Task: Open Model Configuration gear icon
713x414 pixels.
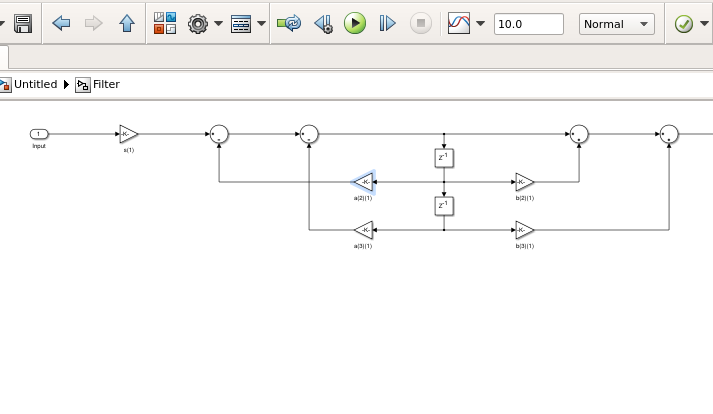Action: coord(198,24)
